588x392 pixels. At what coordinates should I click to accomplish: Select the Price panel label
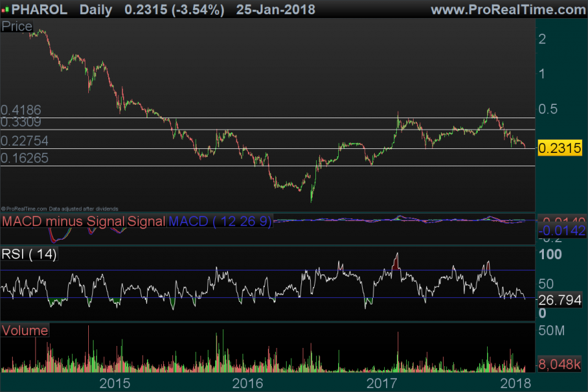17,26
